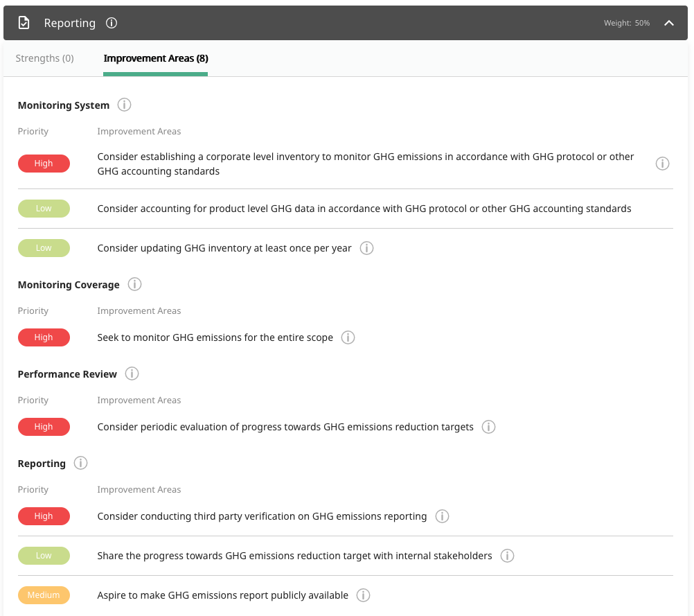
Task: Show info for third party verification item
Action: click(x=442, y=516)
